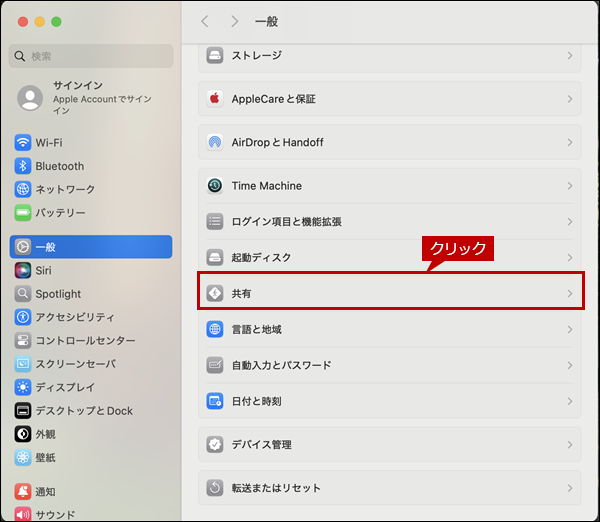Go forward with the right arrow

(235, 21)
